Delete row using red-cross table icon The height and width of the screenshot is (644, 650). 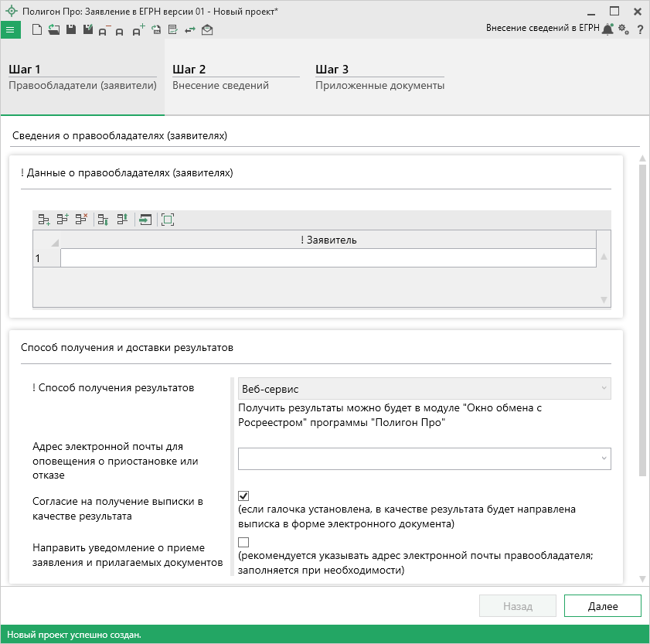pyautogui.click(x=81, y=220)
